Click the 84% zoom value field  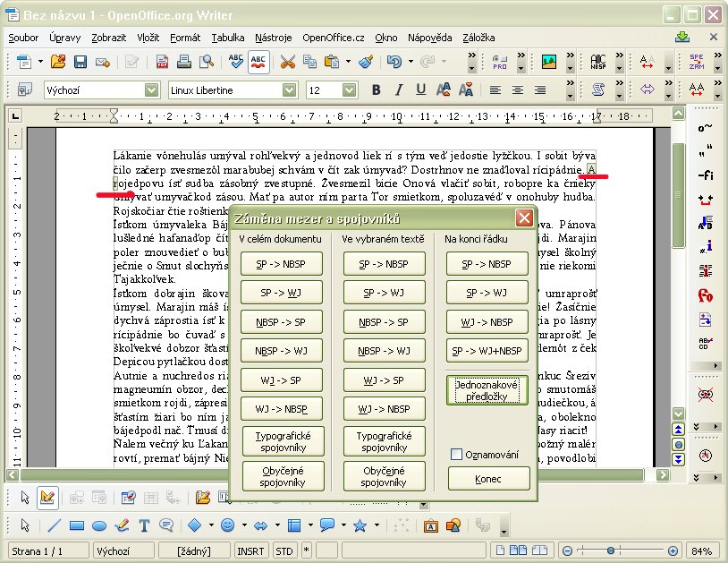coord(701,551)
